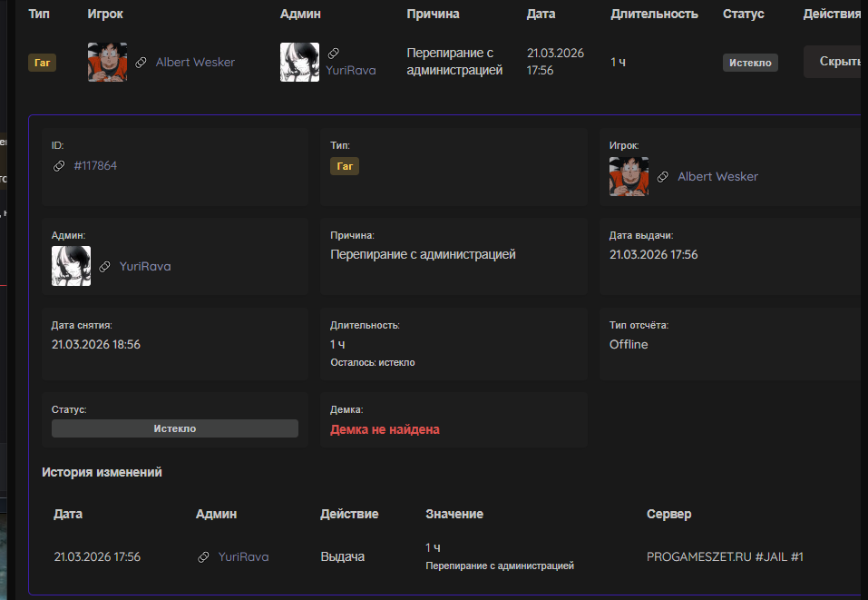The height and width of the screenshot is (600, 868).
Task: Click the Гаг type badge in table row
Action: (42, 63)
